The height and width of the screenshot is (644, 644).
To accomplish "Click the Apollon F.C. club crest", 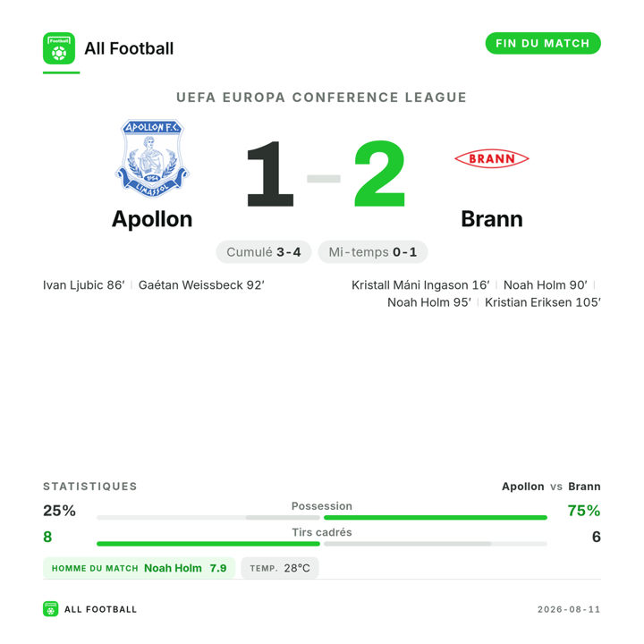I will point(152,158).
